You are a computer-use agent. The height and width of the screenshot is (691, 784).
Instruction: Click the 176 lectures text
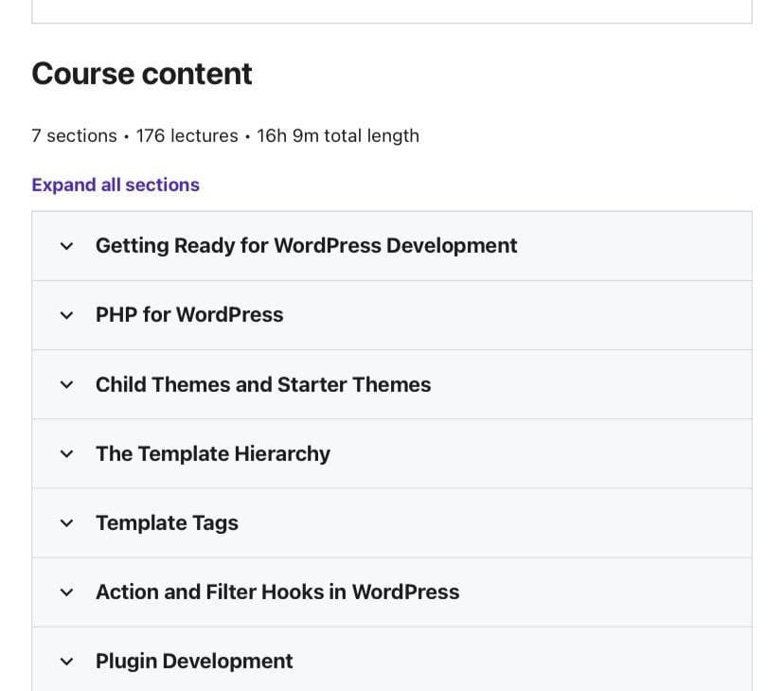pos(187,136)
